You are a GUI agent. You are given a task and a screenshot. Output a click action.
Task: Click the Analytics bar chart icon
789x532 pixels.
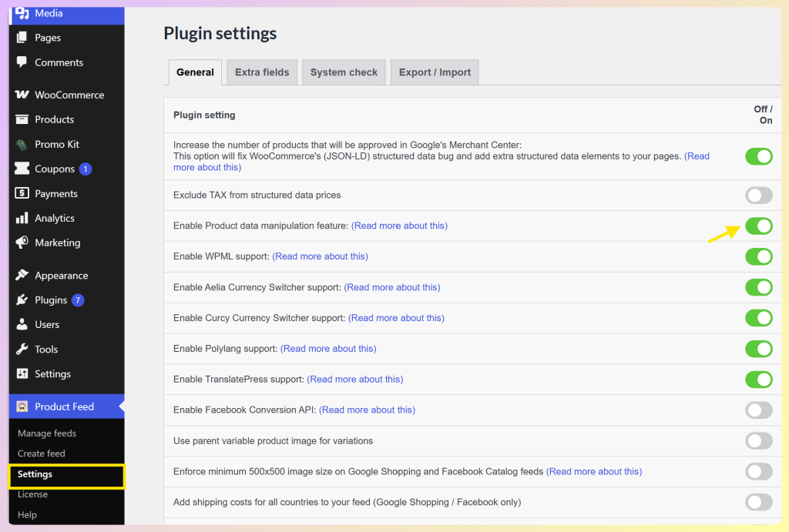click(22, 218)
